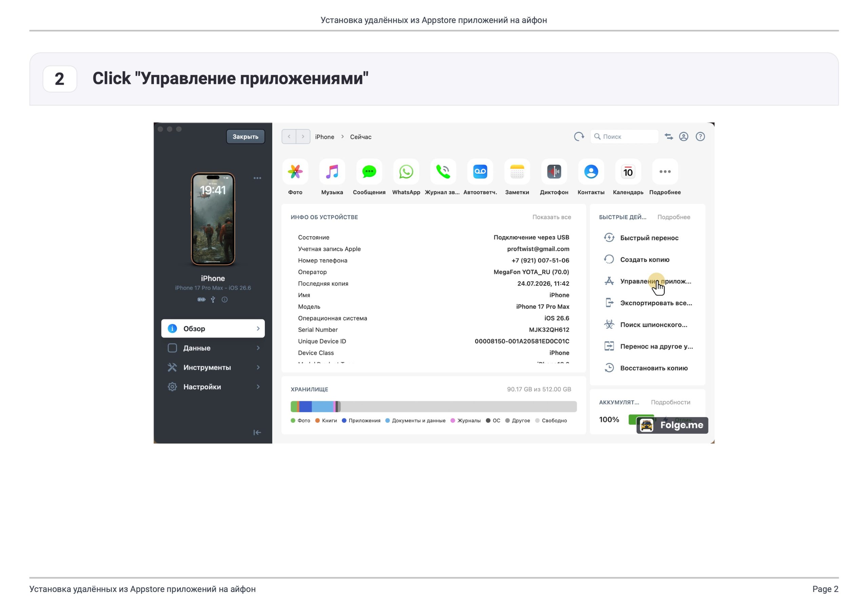Click the device options three dots
Screen dimensions: 868x613
point(257,178)
